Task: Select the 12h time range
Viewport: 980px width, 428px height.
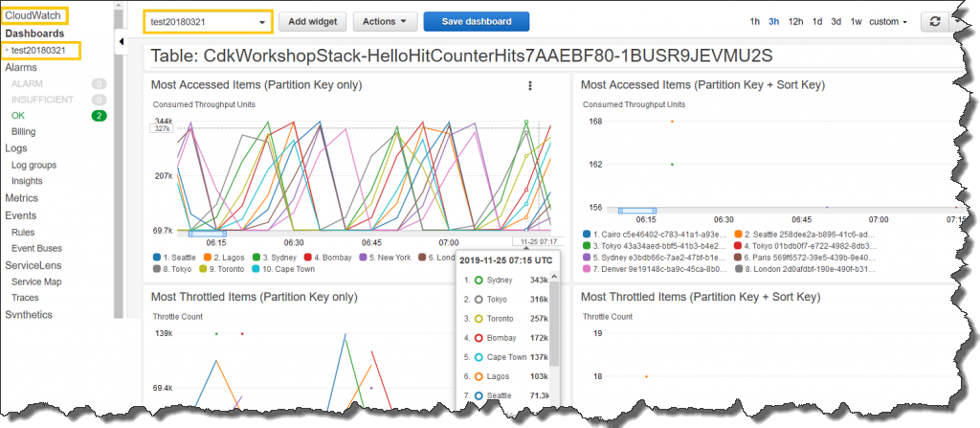Action: point(795,21)
